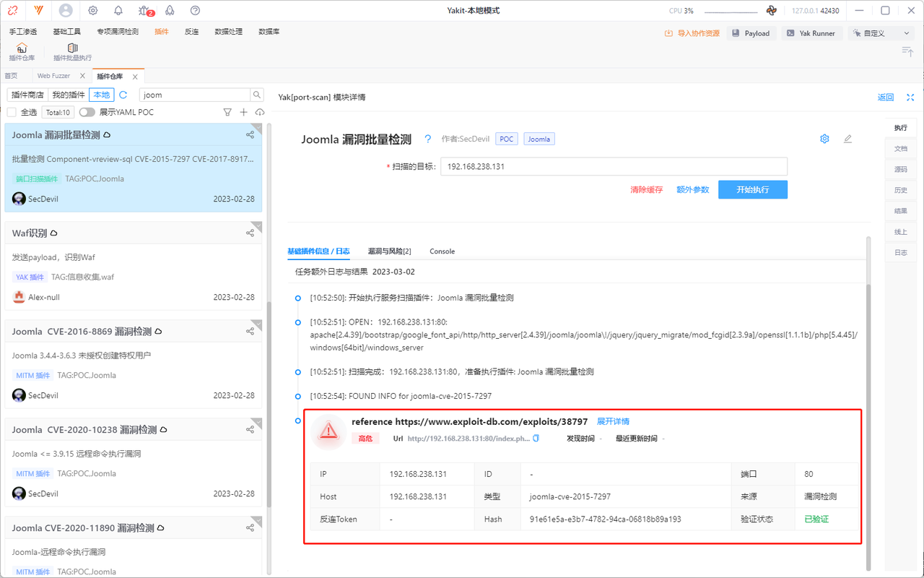Toggle fullscreen for the module detail panel

coord(910,98)
